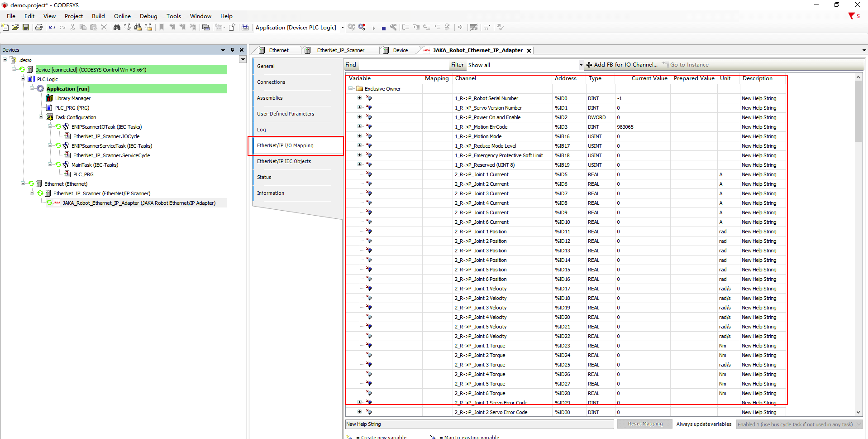Toggle the Devices panel auto-hide pin

tap(232, 50)
